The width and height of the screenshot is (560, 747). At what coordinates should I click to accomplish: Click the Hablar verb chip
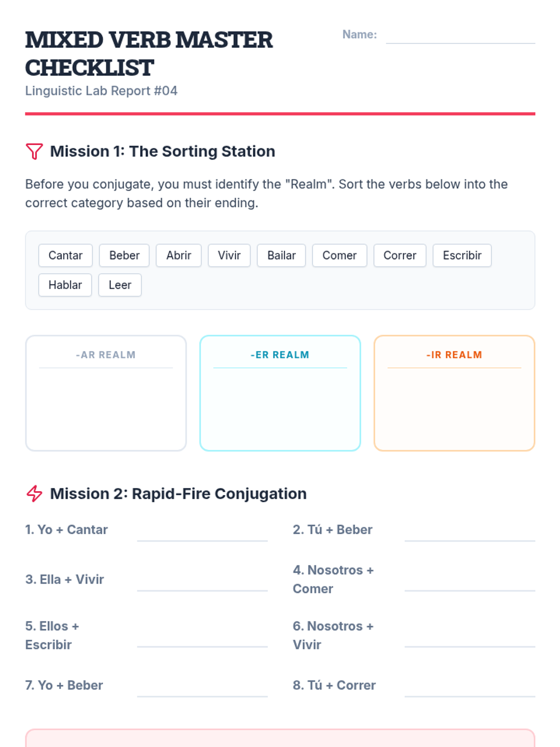(65, 285)
